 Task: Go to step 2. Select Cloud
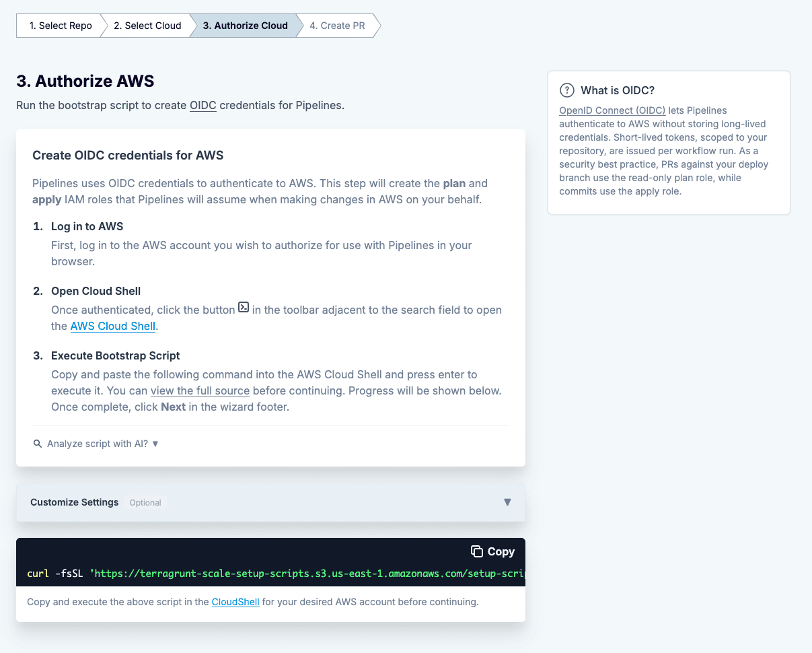point(147,26)
